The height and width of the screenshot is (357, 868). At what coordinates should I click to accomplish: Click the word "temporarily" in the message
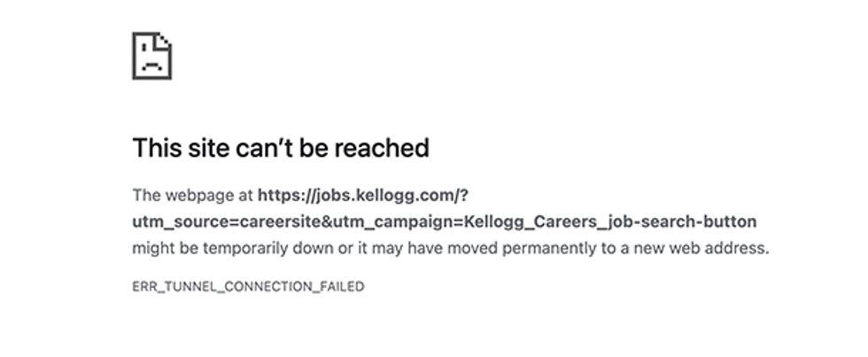pos(242,249)
